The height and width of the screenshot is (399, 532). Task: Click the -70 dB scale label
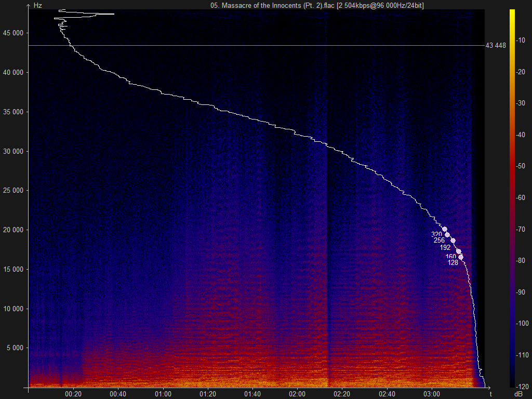pos(521,229)
